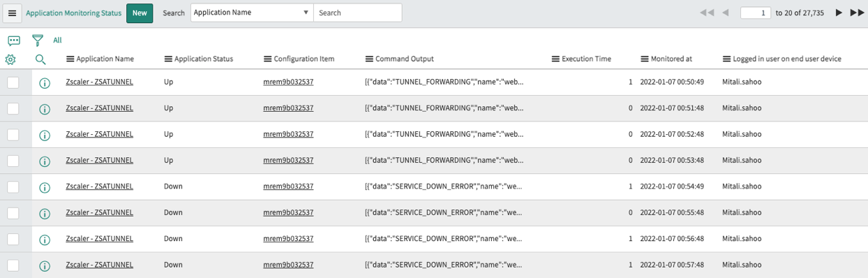Go to previous page of records
This screenshot has width=868, height=278.
[726, 13]
